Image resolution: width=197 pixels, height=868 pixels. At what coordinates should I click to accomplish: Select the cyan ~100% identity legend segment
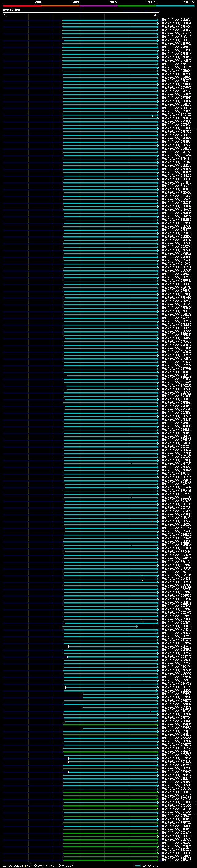[x=175, y=6]
